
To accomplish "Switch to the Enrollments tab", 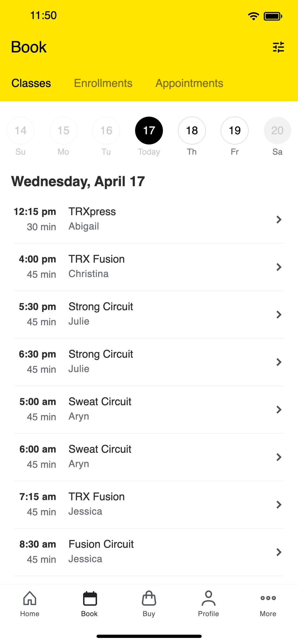I will [103, 83].
